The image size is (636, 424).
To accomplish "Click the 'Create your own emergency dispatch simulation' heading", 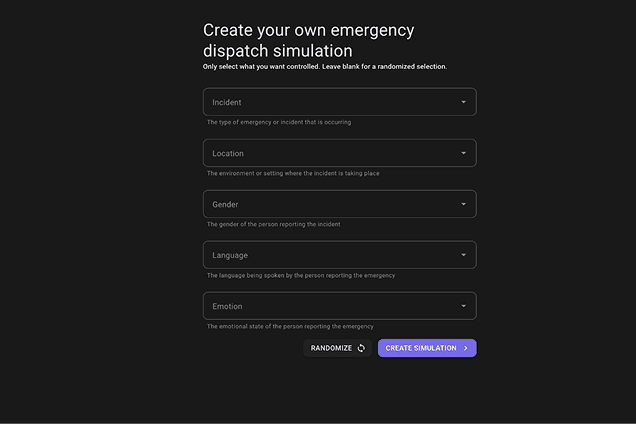I will click(x=308, y=40).
